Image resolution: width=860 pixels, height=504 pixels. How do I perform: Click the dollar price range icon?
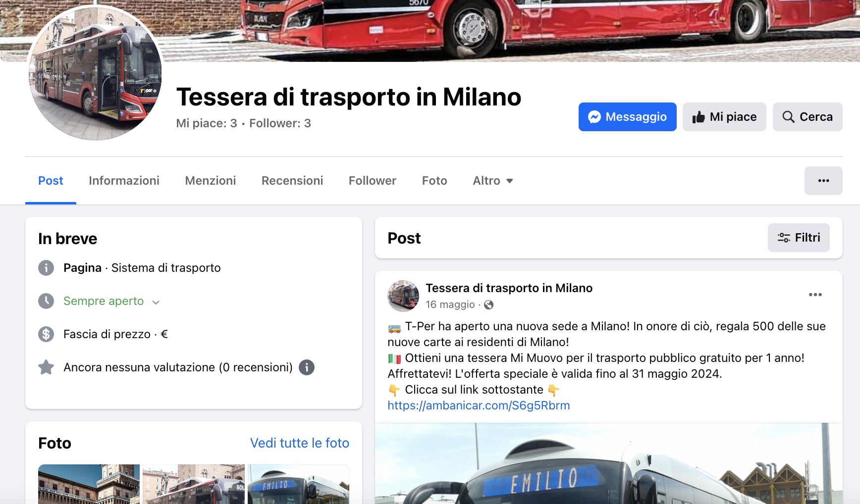(46, 334)
